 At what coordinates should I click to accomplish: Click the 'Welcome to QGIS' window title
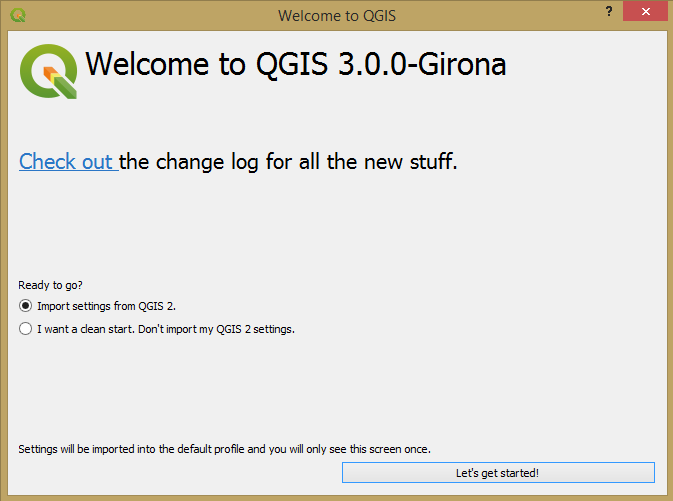pyautogui.click(x=337, y=15)
